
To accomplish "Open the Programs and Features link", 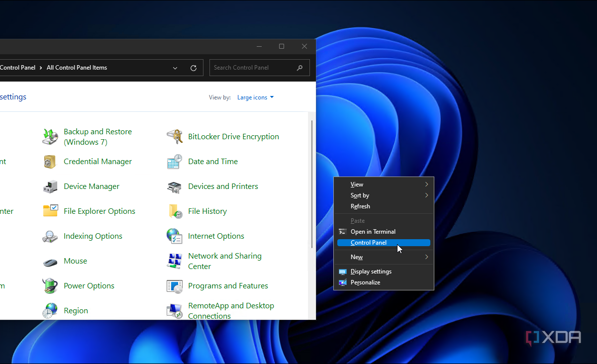I will click(x=228, y=286).
